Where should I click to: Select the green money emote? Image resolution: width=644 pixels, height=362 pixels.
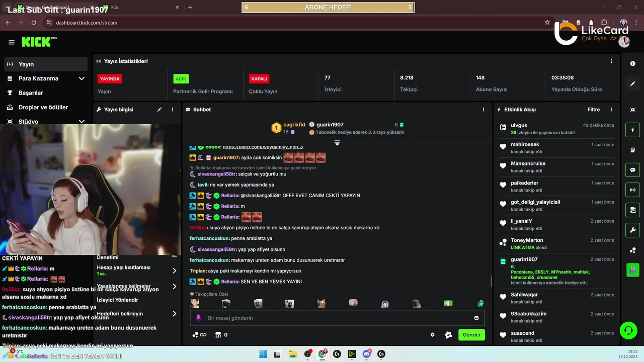tap(448, 303)
